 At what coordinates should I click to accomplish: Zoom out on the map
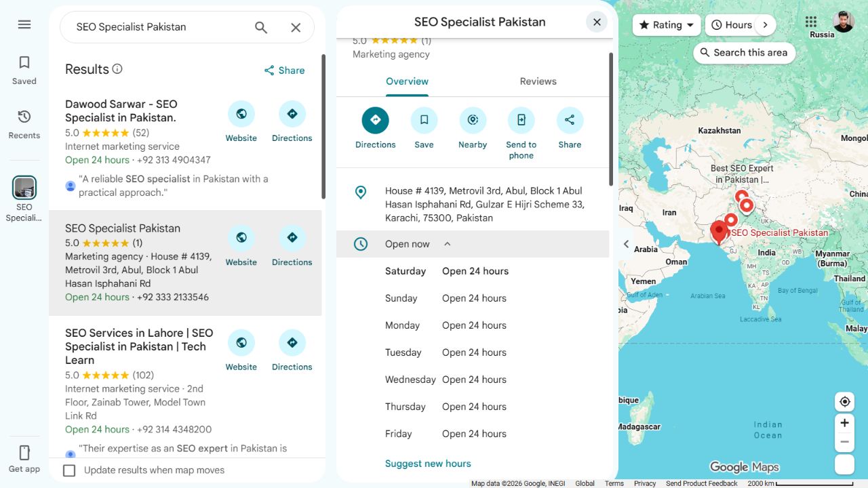click(844, 442)
